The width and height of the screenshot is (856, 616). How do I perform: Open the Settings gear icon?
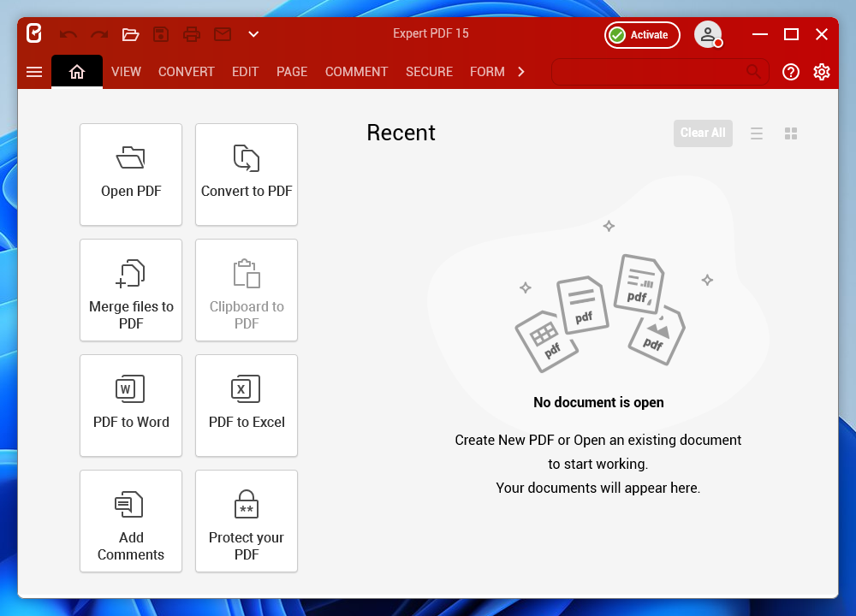pos(822,72)
